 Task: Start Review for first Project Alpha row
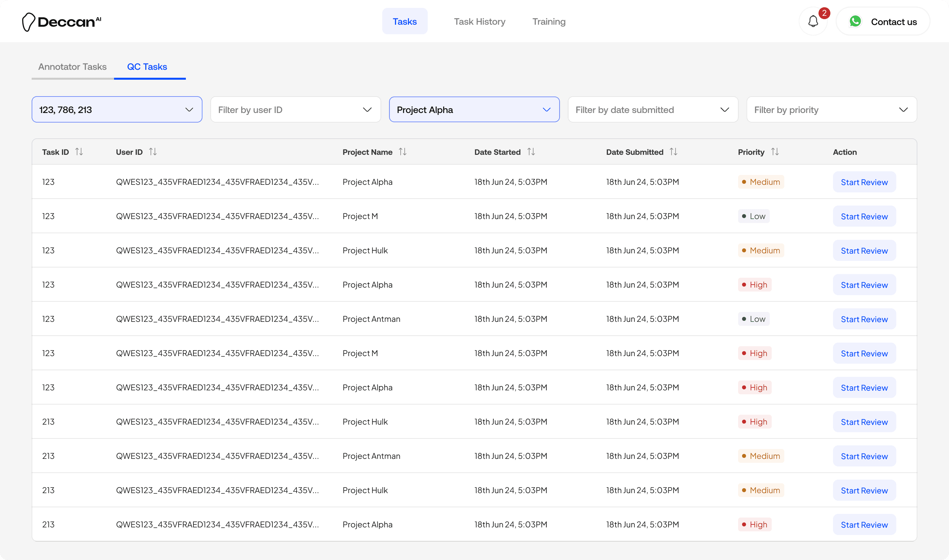point(864,182)
